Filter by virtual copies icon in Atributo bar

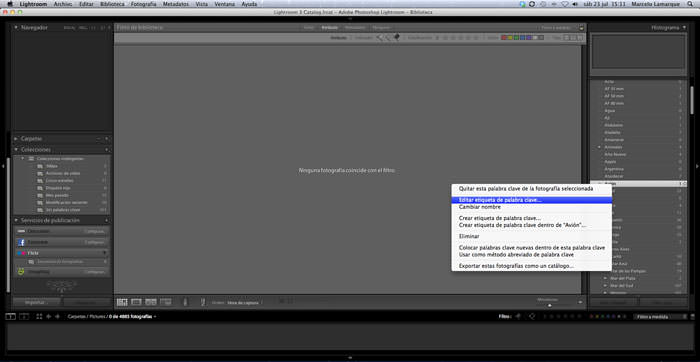point(574,38)
